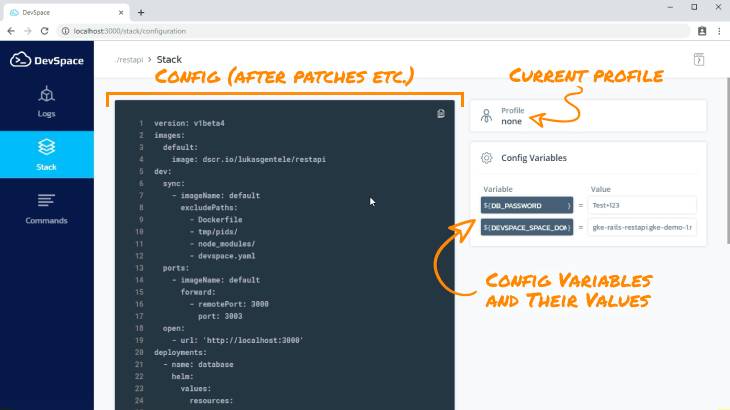This screenshot has height=410, width=730.
Task: Select the DevSpace browser tab
Action: click(65, 13)
